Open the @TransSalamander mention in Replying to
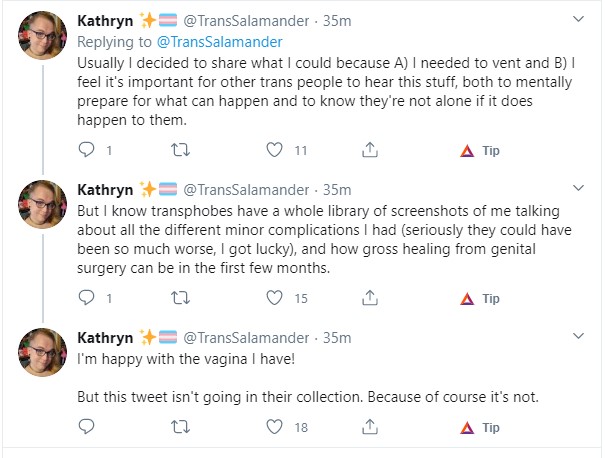 pyautogui.click(x=219, y=42)
